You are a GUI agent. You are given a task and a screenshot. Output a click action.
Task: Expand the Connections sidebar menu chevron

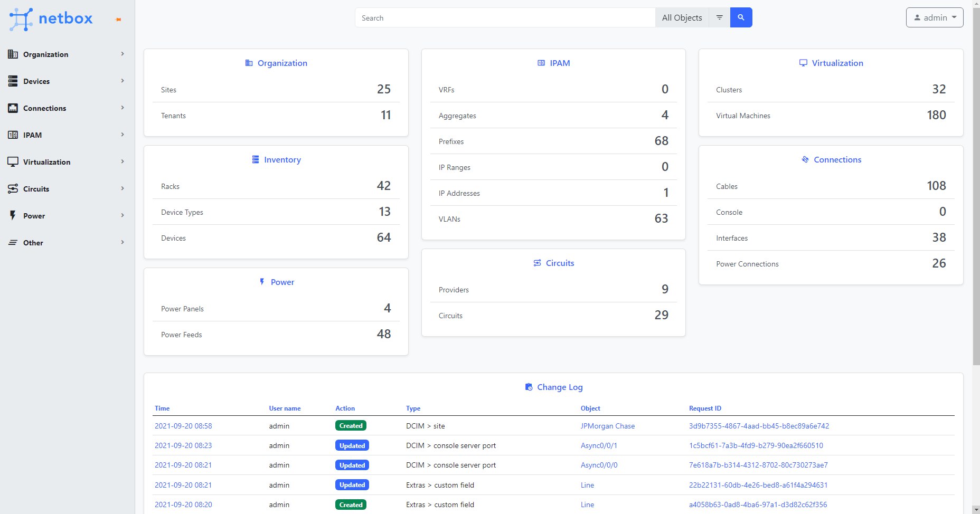[123, 108]
